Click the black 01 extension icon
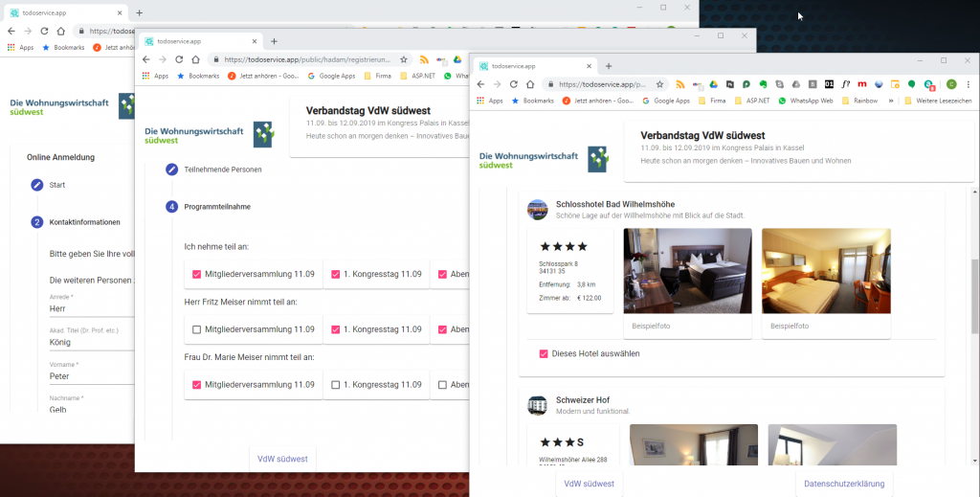The image size is (980, 497). [x=830, y=84]
